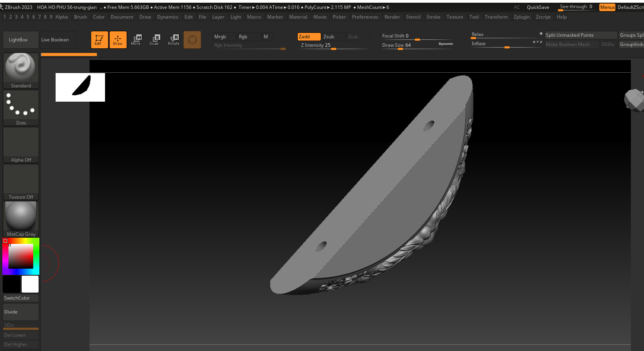Activate the Edit mode icon
Viewport: 644px width, 351px height.
99,39
